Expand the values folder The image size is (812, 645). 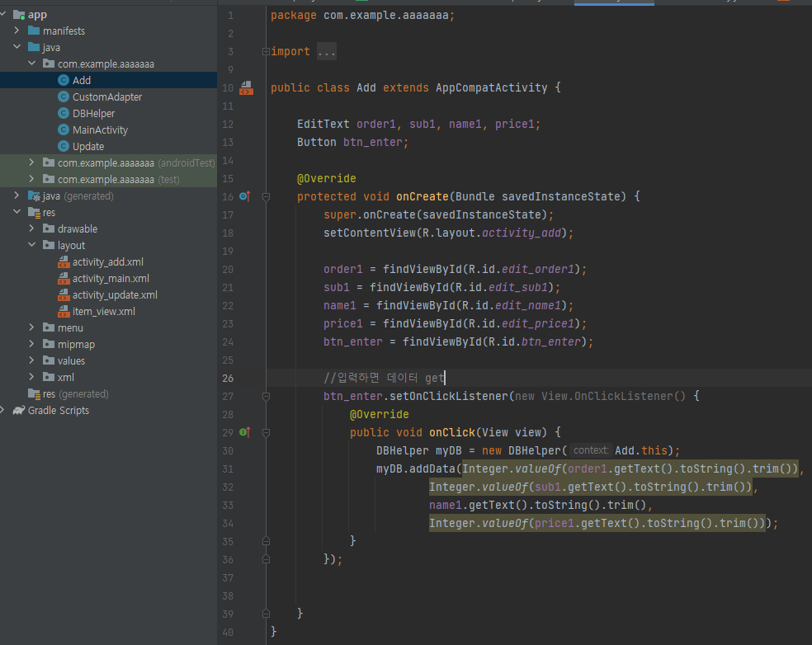pyautogui.click(x=31, y=360)
